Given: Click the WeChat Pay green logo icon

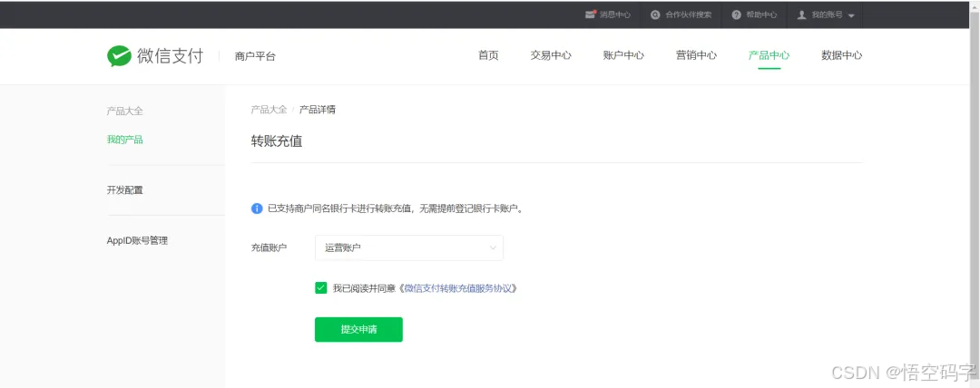Looking at the screenshot, I should 119,55.
